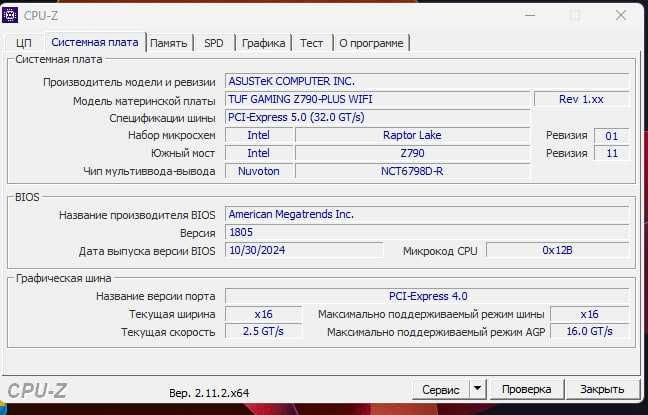Click the Модель материнской платы label

pos(144,101)
